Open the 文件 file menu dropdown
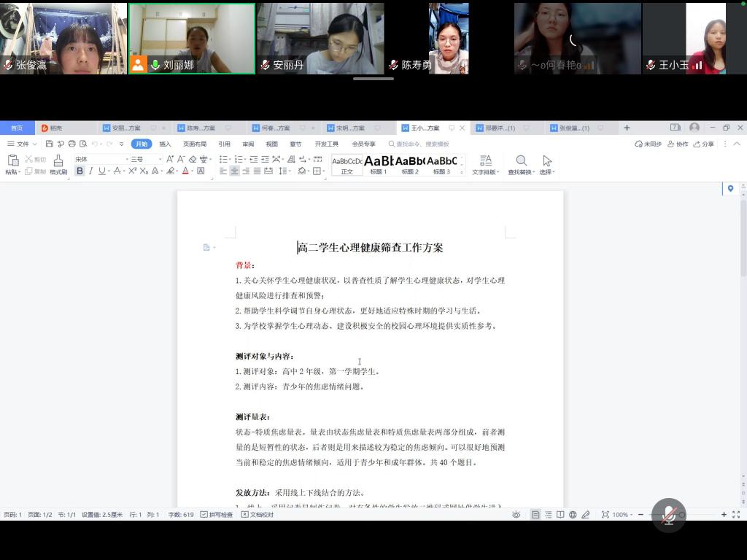This screenshot has height=560, width=747. (x=22, y=144)
